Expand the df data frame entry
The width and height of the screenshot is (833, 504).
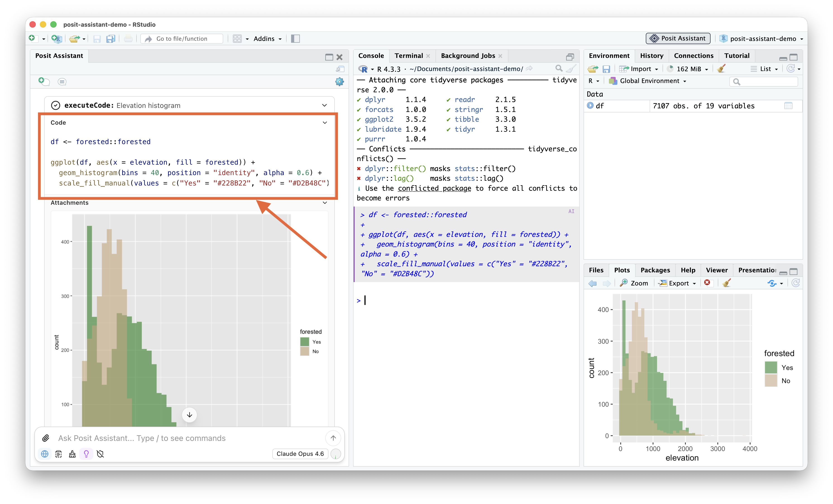tap(590, 106)
